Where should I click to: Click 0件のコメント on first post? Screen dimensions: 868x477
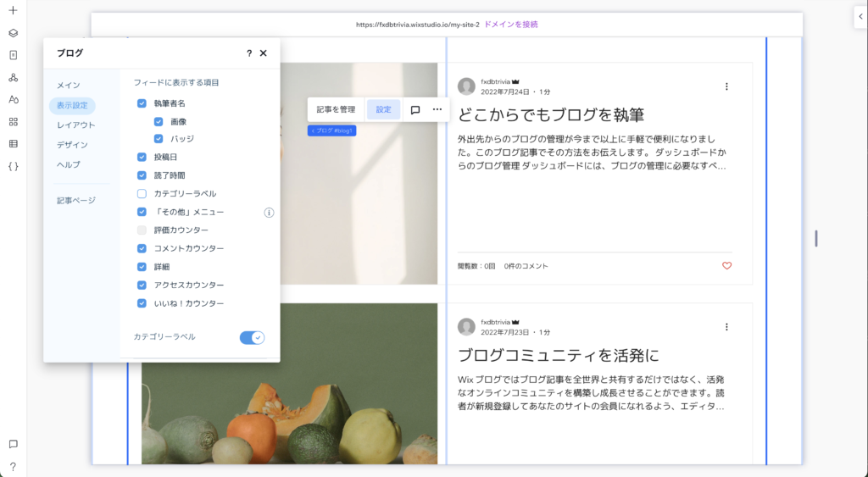[x=526, y=266]
